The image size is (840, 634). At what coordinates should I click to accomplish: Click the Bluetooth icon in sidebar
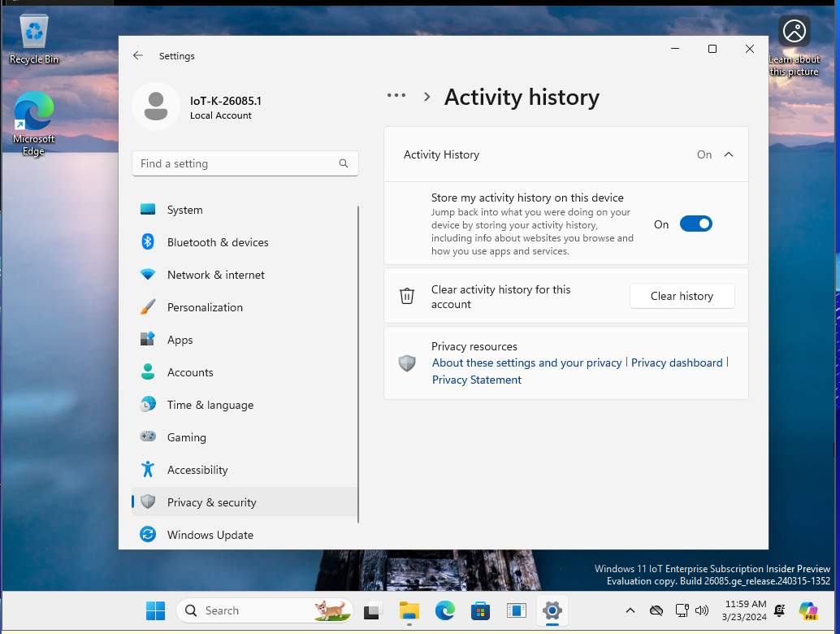148,241
